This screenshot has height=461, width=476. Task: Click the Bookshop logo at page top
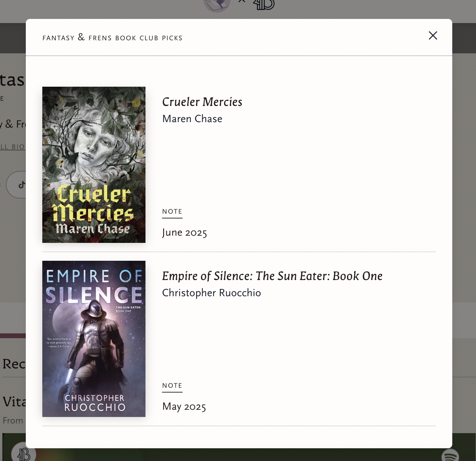coord(264,5)
